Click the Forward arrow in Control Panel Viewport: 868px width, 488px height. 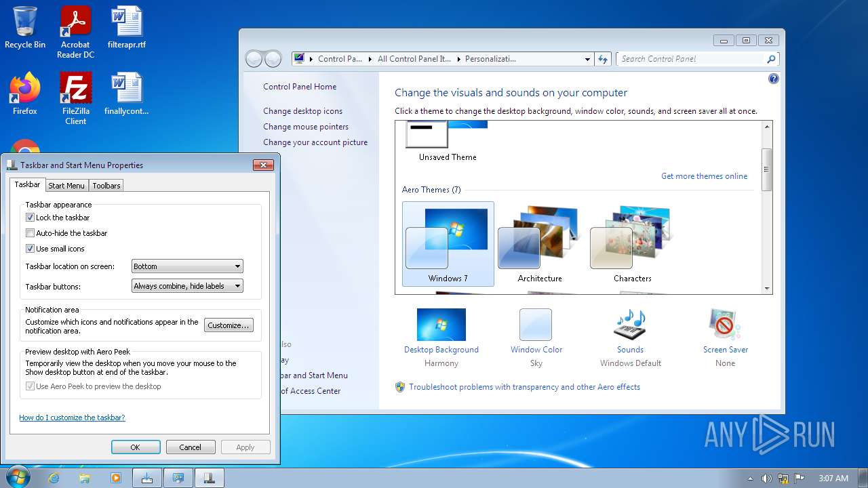coord(273,59)
